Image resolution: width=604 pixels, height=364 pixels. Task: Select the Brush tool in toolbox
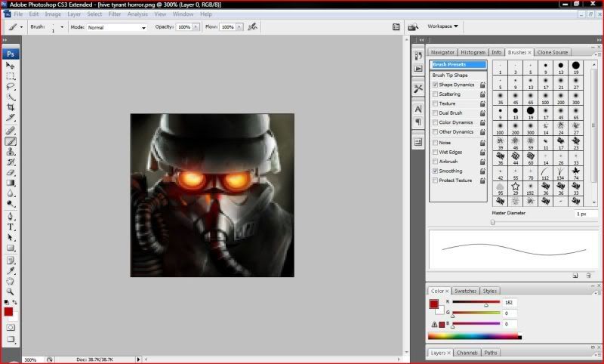click(x=11, y=141)
